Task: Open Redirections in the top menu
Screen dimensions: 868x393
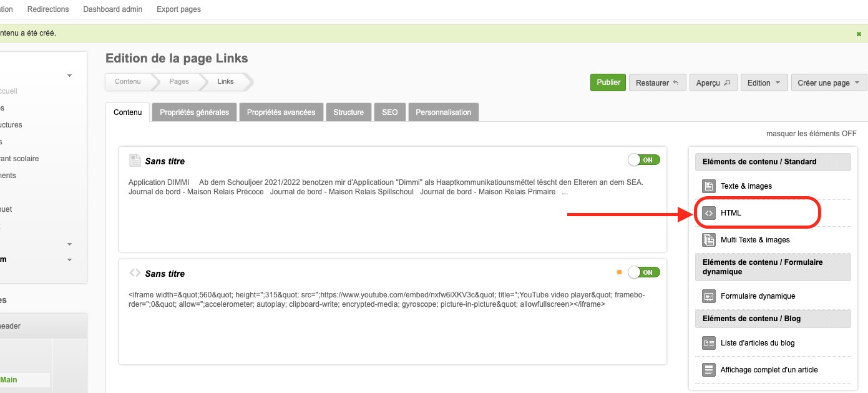Action: coord(49,9)
